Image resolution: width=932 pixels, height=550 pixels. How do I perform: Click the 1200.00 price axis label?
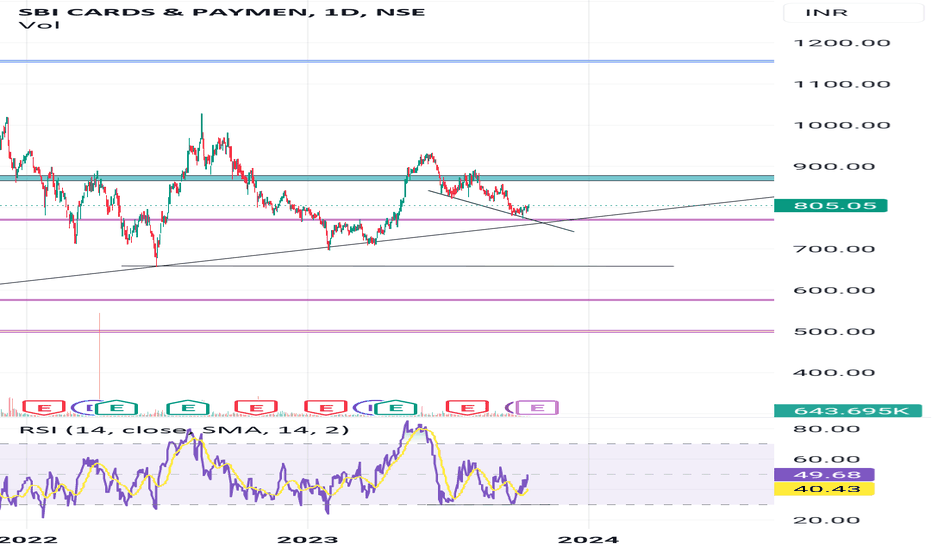click(842, 43)
